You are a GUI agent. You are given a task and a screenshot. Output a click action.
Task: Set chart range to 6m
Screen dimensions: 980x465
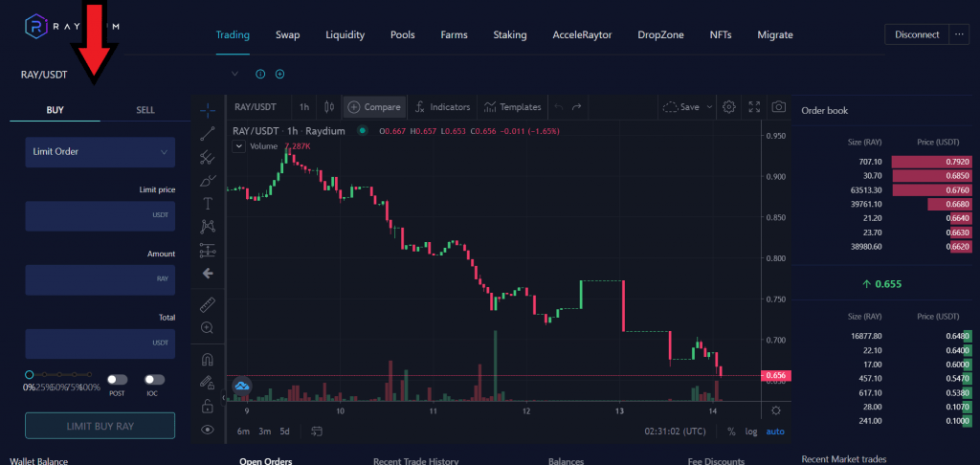pos(244,432)
